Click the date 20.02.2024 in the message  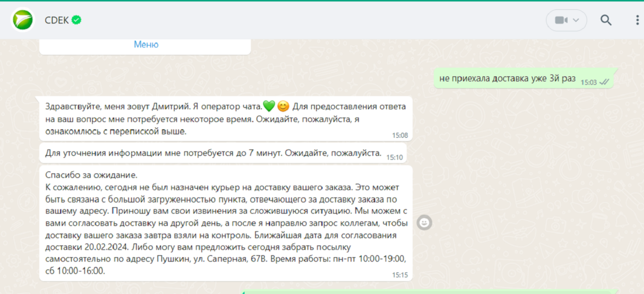click(x=106, y=247)
